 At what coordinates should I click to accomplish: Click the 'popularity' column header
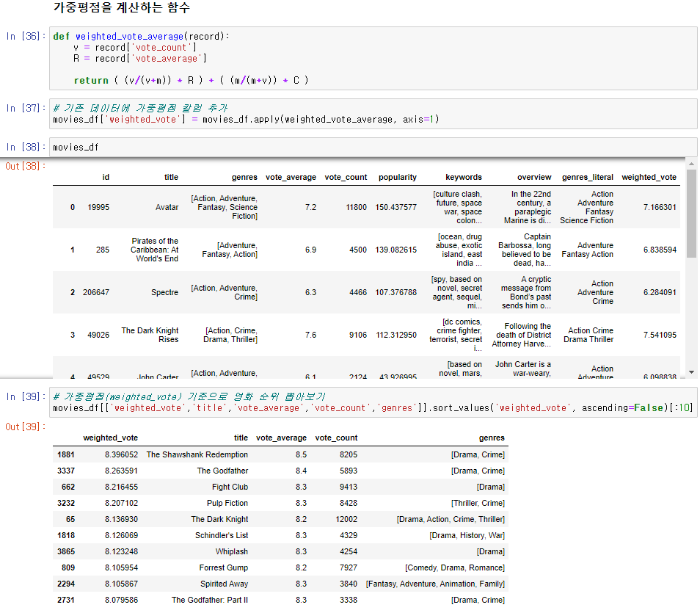[x=397, y=177]
